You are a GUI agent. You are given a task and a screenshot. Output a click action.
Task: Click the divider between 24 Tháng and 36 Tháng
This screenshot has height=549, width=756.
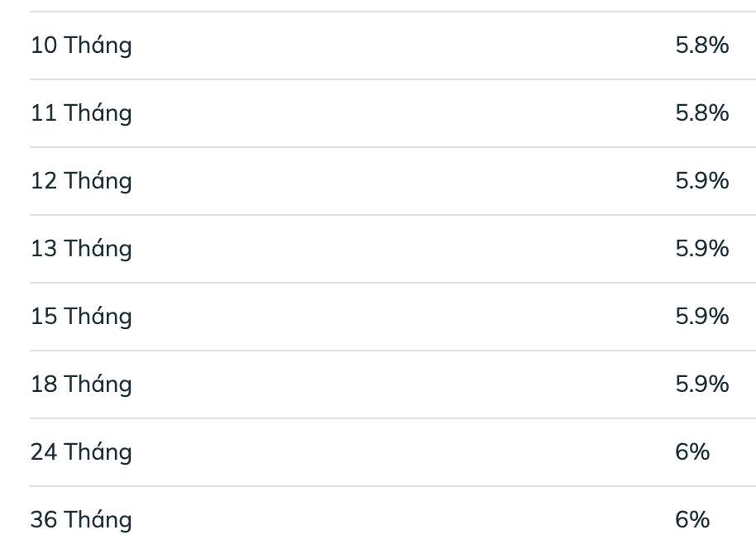tap(393, 486)
